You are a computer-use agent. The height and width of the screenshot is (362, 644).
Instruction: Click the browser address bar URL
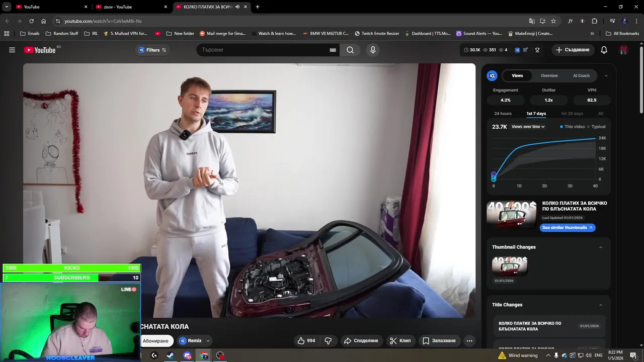[x=103, y=21]
